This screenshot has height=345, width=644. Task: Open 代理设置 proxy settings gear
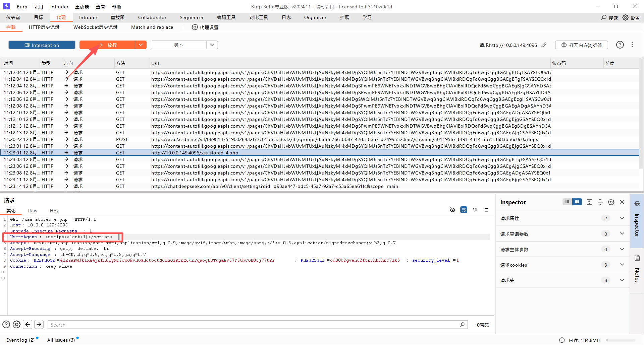195,27
